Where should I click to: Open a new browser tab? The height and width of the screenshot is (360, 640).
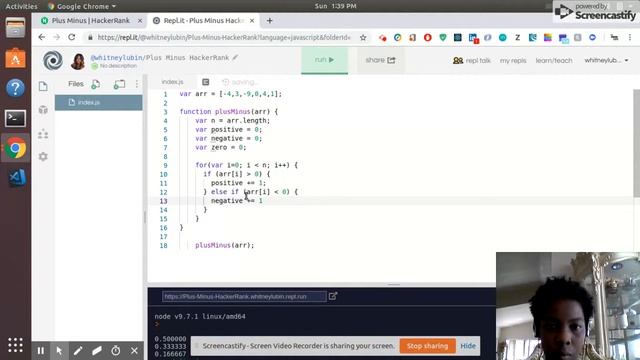click(x=269, y=20)
